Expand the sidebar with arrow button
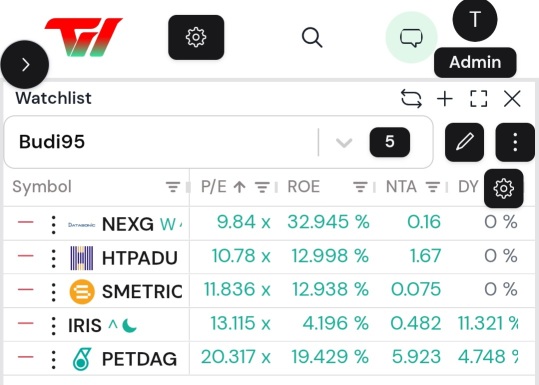This screenshot has width=539, height=385. click(x=25, y=65)
